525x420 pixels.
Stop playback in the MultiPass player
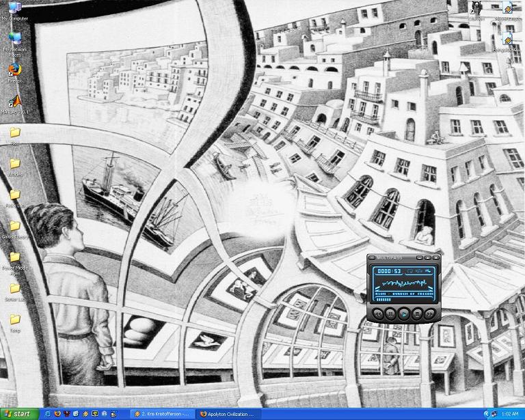point(417,314)
